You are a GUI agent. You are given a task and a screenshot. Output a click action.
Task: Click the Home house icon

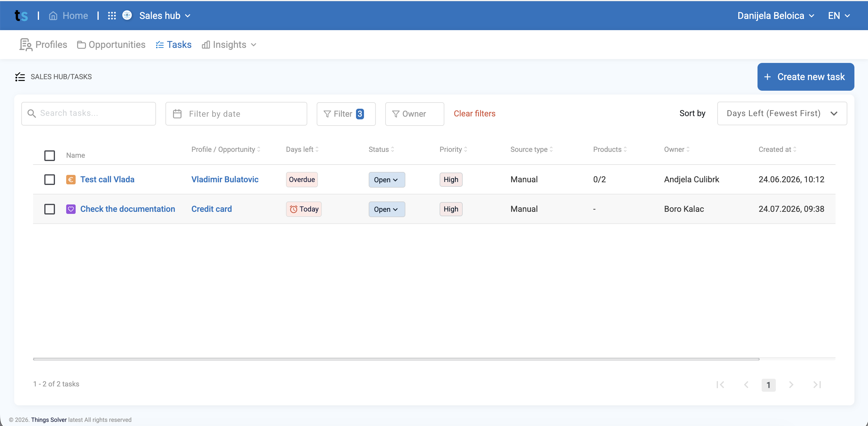coord(53,15)
